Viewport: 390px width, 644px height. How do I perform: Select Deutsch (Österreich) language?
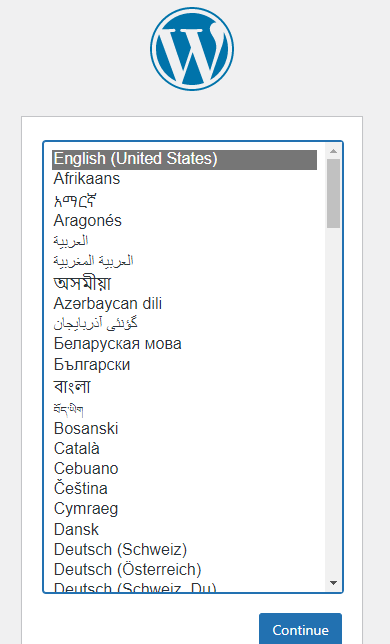coord(184,570)
